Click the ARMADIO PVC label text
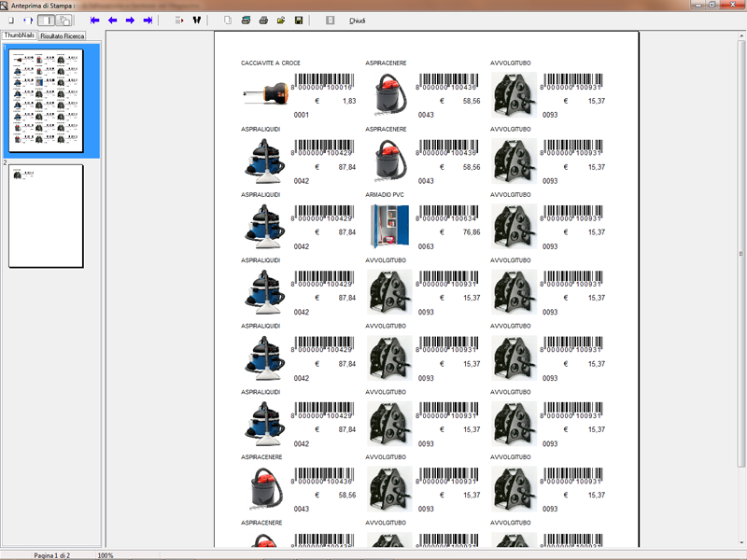 [x=385, y=195]
